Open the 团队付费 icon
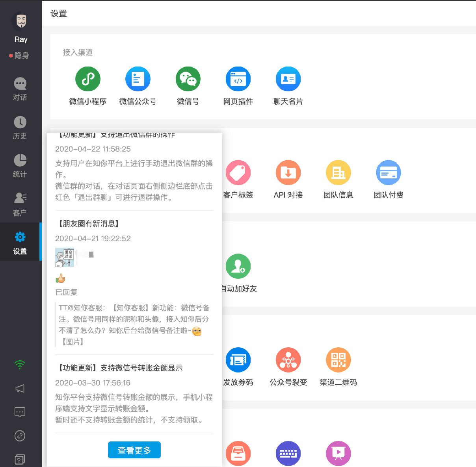This screenshot has width=476, height=467. pyautogui.click(x=388, y=172)
